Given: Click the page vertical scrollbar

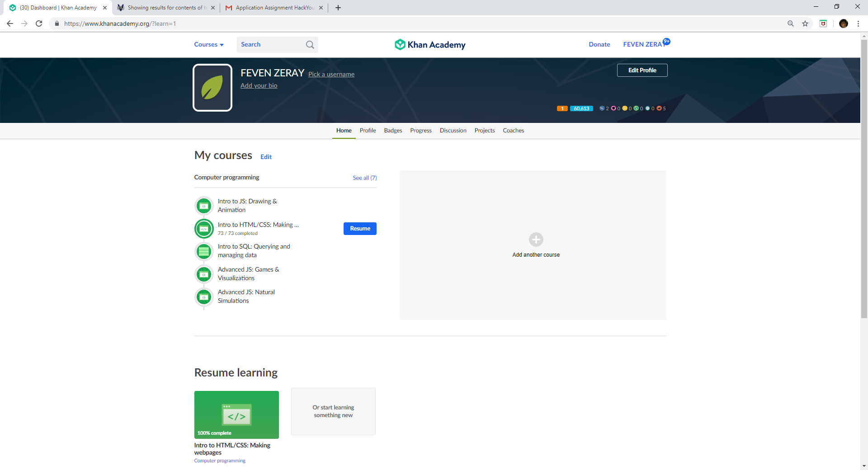Looking at the screenshot, I should coord(864,179).
